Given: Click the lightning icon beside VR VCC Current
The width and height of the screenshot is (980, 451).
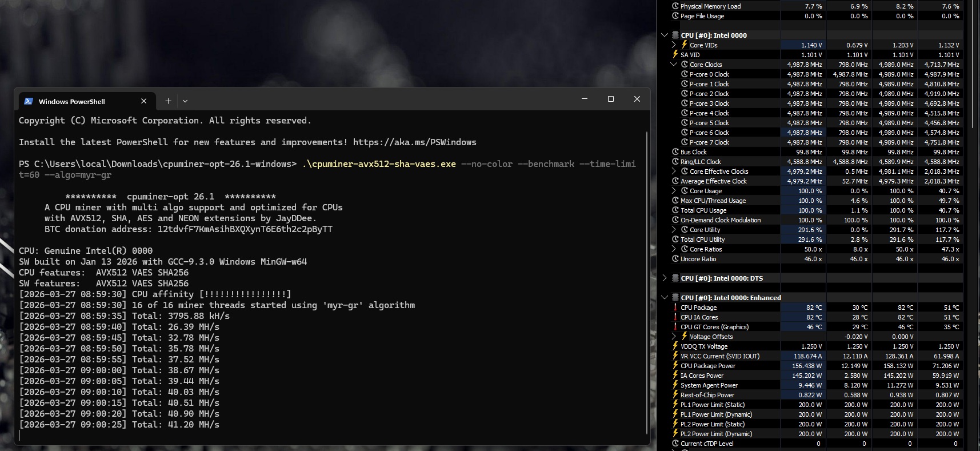Looking at the screenshot, I should tap(675, 356).
